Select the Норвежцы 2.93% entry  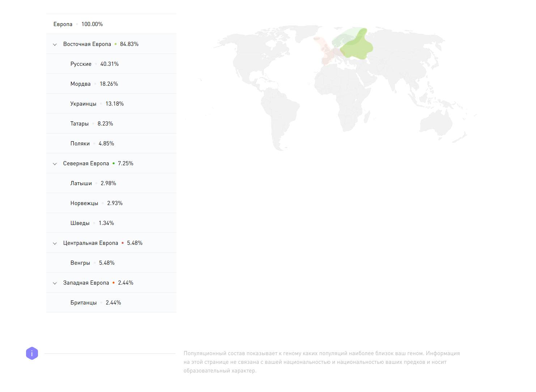point(96,203)
